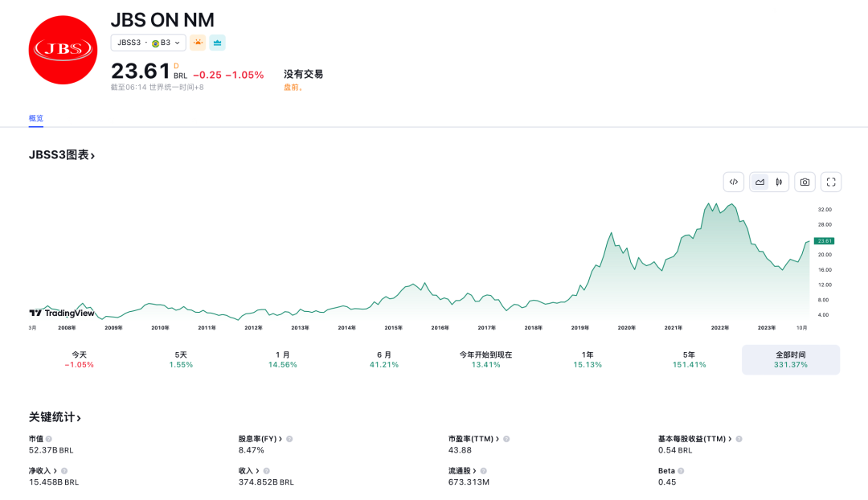Open the 股息率(FY) details link

260,439
